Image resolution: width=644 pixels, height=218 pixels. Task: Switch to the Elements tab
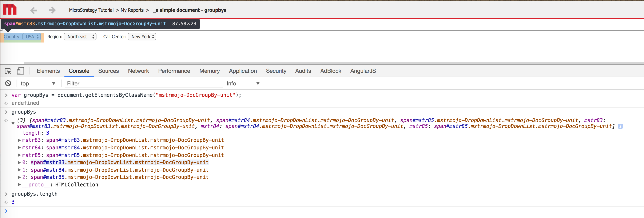click(48, 71)
